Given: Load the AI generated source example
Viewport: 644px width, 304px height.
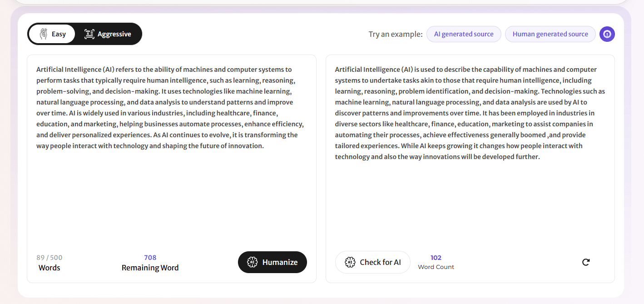Looking at the screenshot, I should click(463, 34).
